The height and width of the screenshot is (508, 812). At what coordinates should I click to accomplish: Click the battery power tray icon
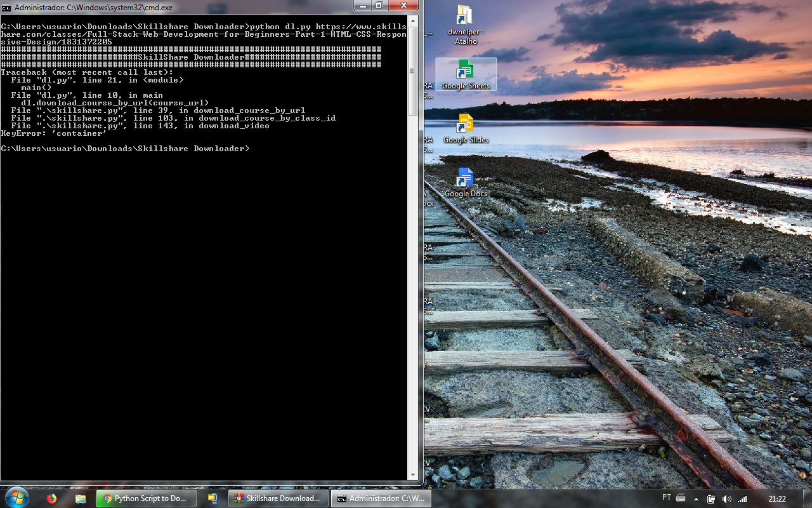click(x=711, y=499)
